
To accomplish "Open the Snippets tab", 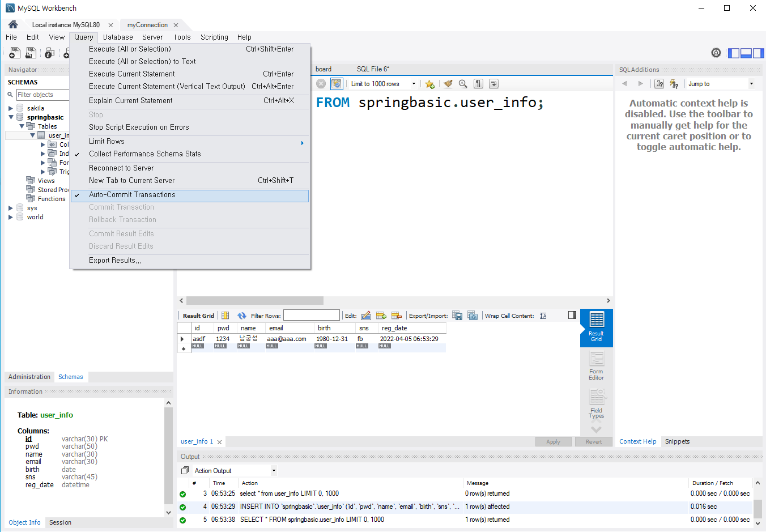I will [x=677, y=442].
